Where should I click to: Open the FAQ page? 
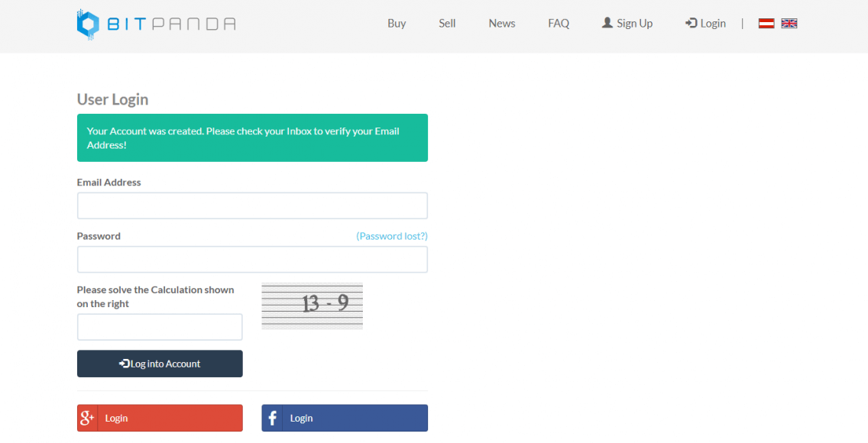559,23
